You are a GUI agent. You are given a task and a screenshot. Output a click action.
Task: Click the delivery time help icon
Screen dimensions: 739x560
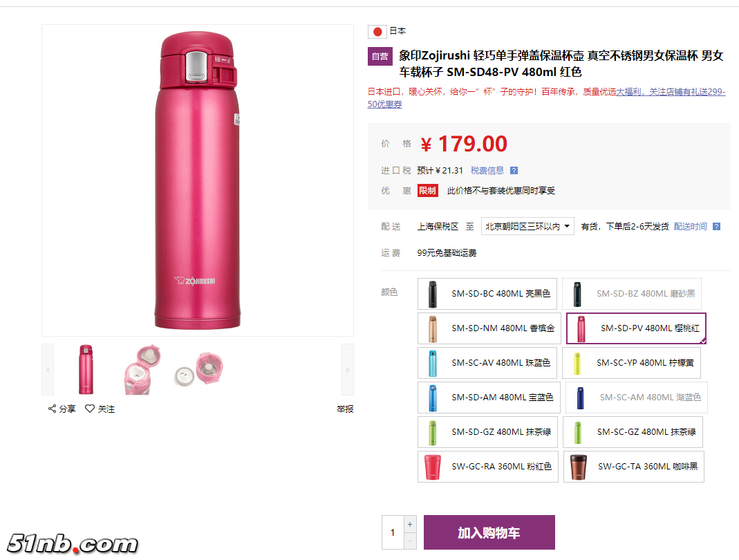pyautogui.click(x=716, y=227)
